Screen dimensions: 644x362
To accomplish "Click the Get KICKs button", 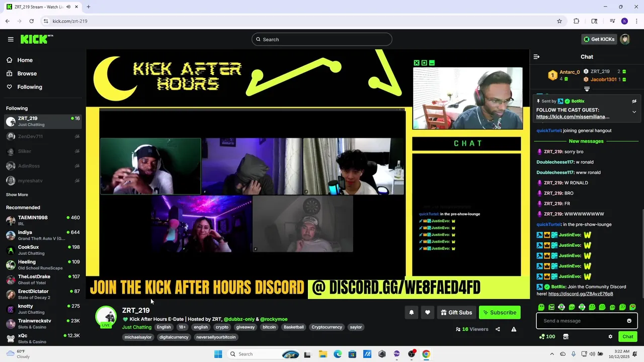I will tap(599, 39).
